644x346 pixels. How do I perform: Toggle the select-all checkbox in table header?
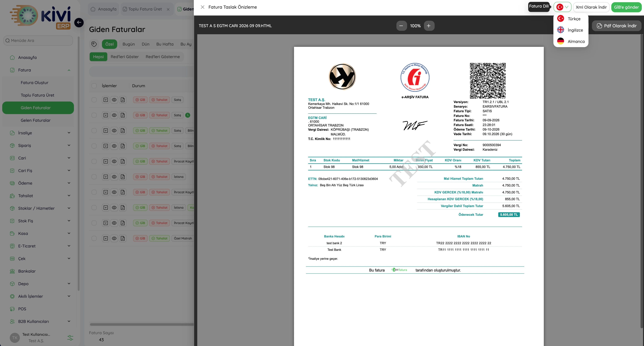point(94,86)
